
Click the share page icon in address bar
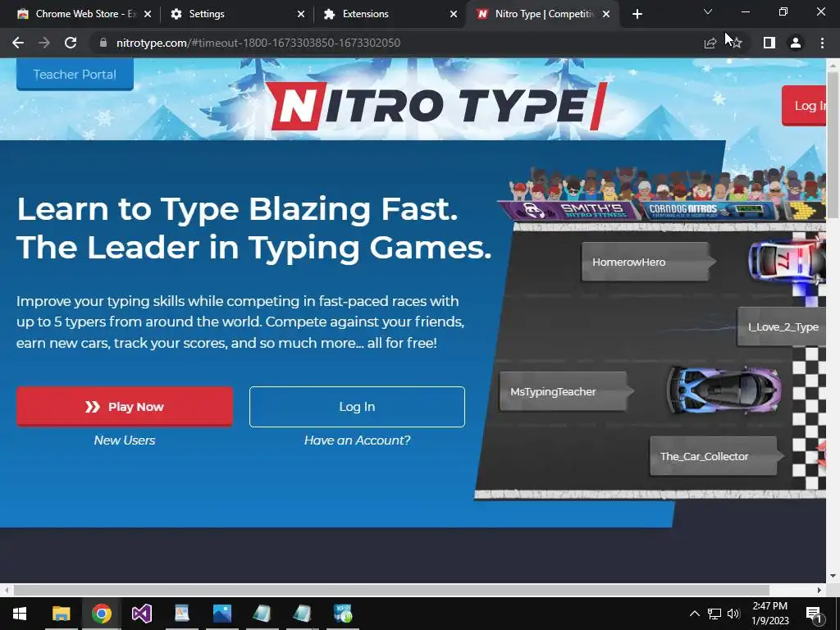(x=710, y=43)
